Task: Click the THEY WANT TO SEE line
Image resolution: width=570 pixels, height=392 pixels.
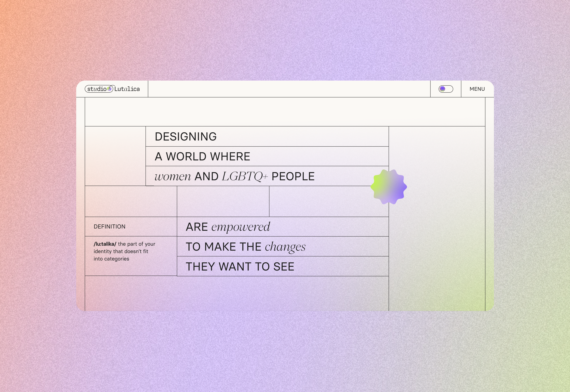Action: pyautogui.click(x=240, y=267)
